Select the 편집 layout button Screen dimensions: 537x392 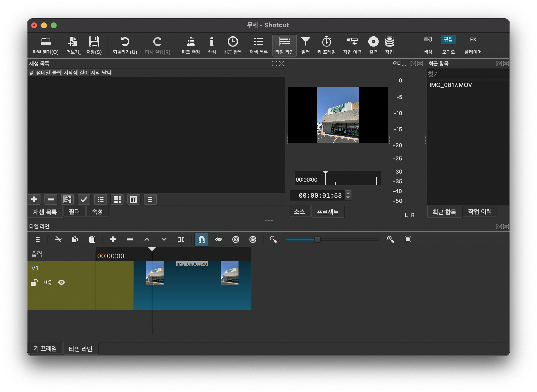448,39
